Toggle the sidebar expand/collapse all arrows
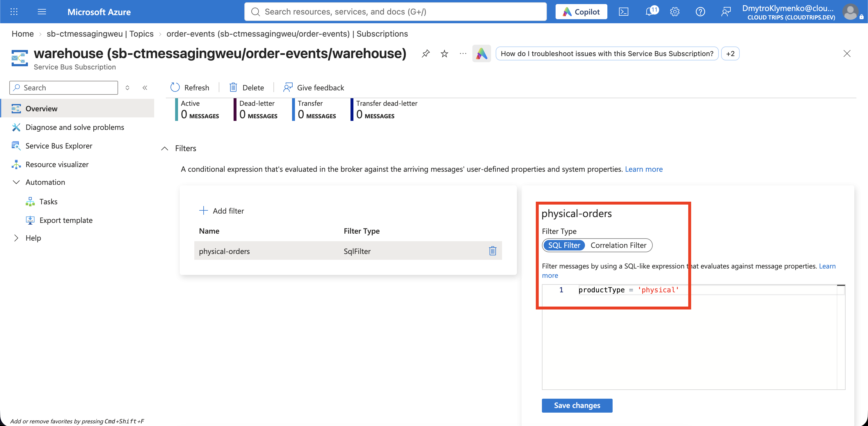Image resolution: width=868 pixels, height=426 pixels. [127, 88]
